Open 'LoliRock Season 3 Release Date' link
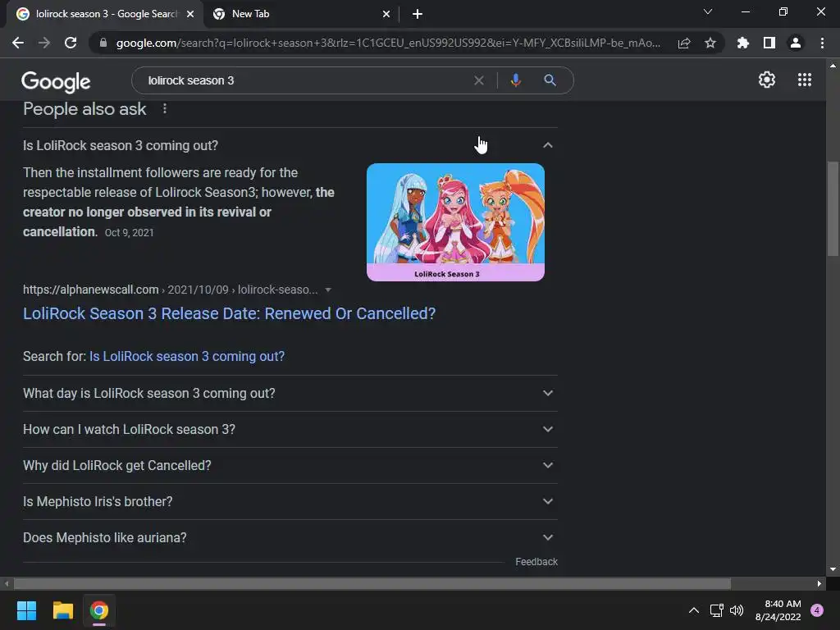 [230, 313]
